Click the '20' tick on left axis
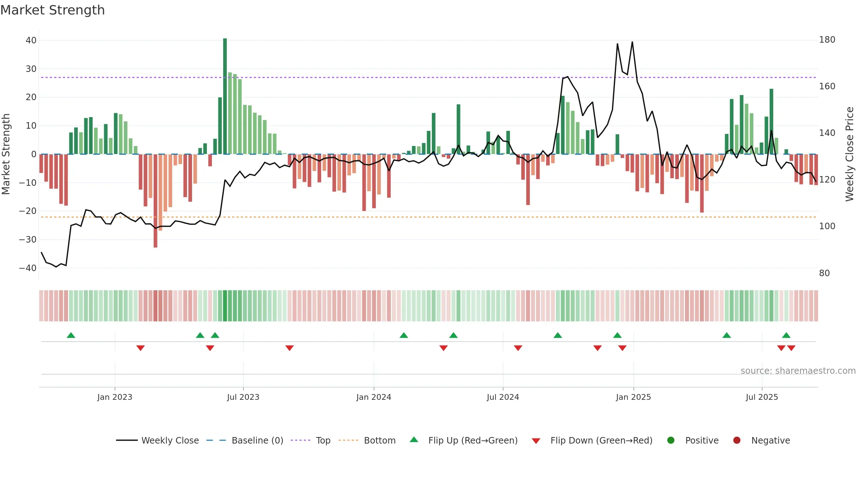Viewport: 868px width, 488px height. 31,97
